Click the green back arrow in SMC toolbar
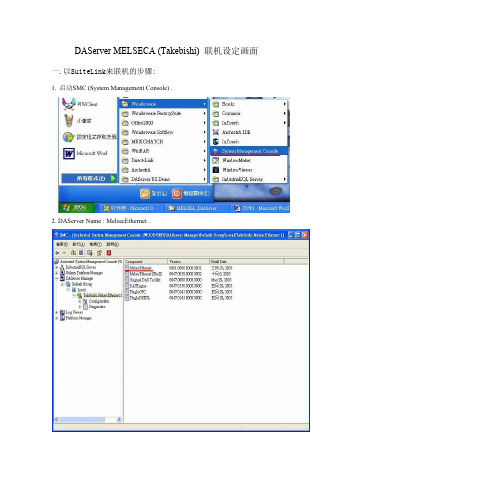503x483 pixels. pyautogui.click(x=57, y=253)
